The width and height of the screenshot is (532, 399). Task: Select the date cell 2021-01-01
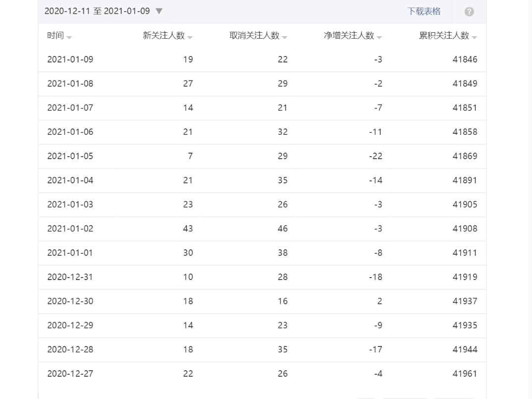pos(70,253)
